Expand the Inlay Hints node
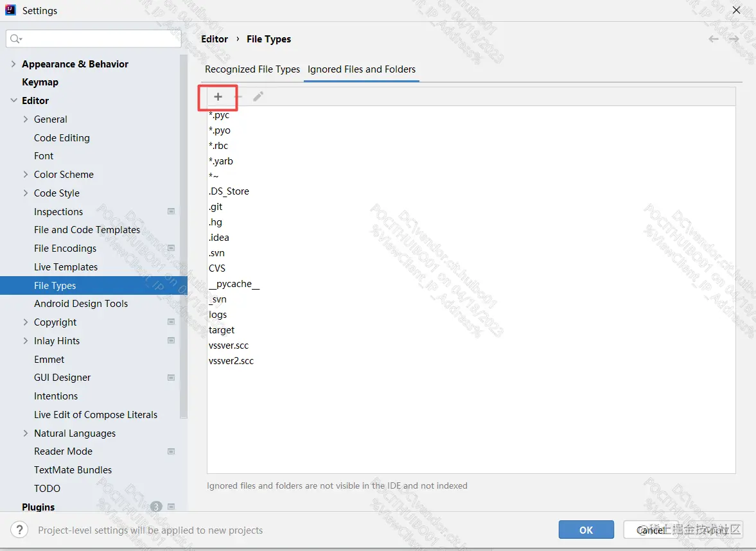The image size is (756, 551). click(x=26, y=341)
